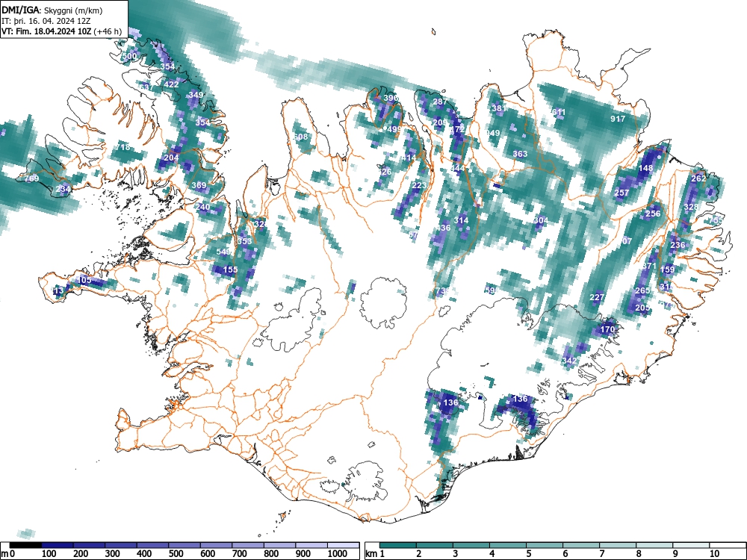Click the visibility value 499 on the map
Image resolution: width=747 pixels, height=560 pixels.
[394, 129]
